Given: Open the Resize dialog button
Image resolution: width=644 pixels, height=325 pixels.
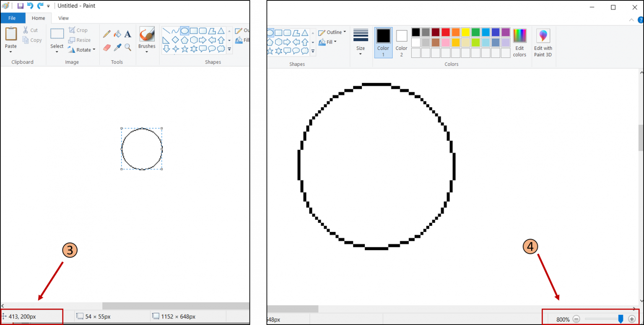Looking at the screenshot, I should (79, 40).
